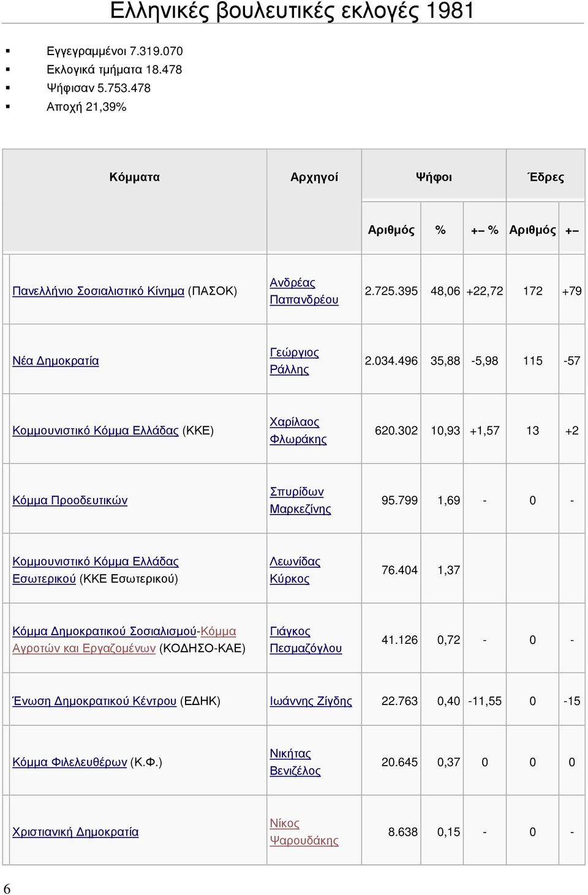
Task: Select the percentage 1,69
Action: tap(448, 500)
